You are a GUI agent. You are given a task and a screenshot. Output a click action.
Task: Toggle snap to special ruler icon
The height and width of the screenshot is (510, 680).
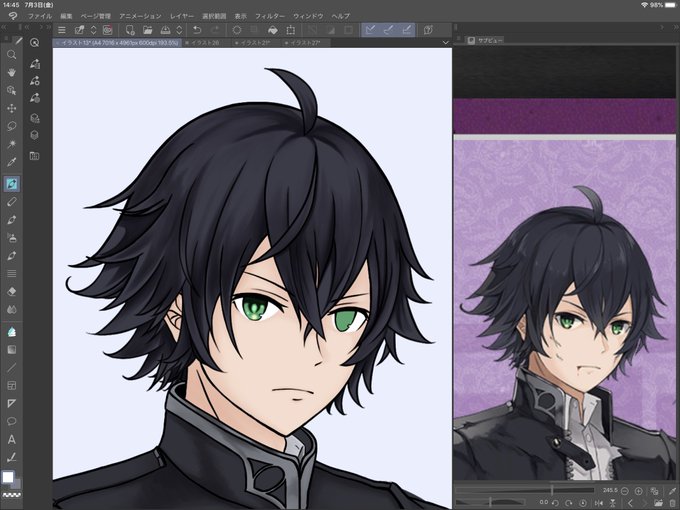[x=389, y=30]
